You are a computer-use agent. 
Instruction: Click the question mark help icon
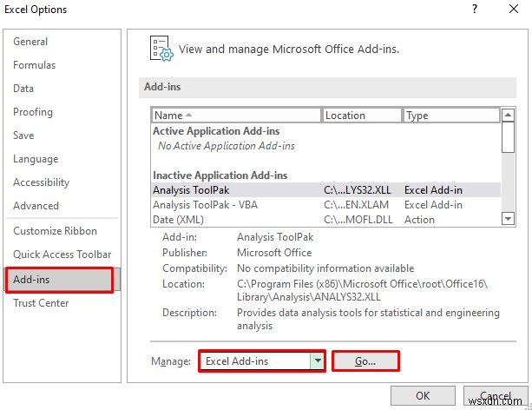[x=475, y=9]
